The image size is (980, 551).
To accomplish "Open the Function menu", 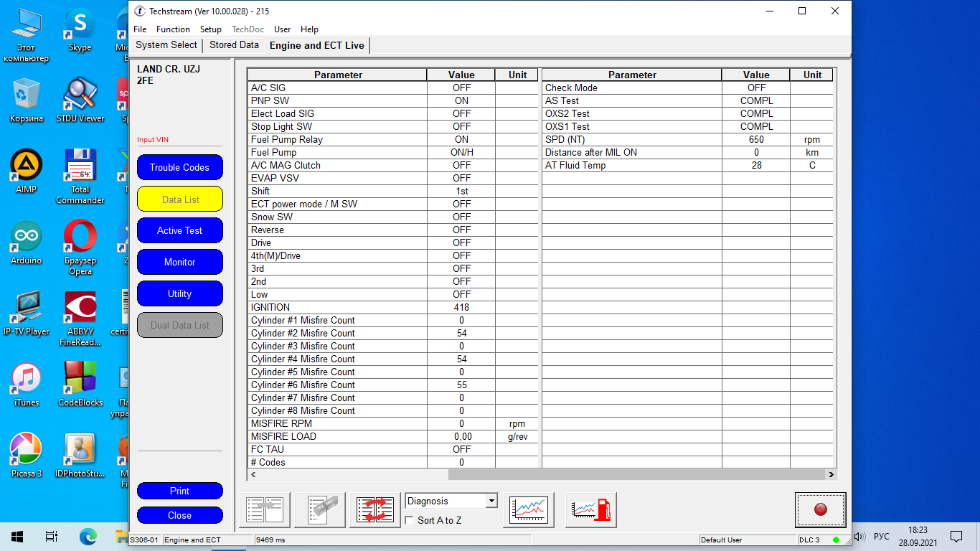I will tap(173, 29).
